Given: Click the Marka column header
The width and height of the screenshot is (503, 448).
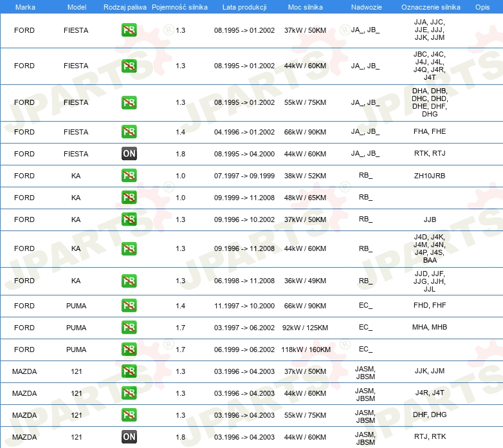Looking at the screenshot, I should click(25, 7).
